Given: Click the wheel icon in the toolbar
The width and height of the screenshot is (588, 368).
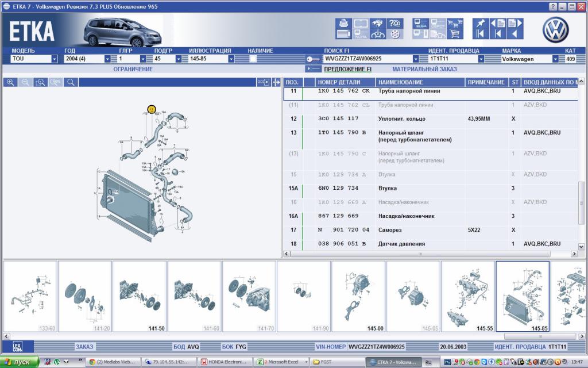Looking at the screenshot, I should 395,34.
